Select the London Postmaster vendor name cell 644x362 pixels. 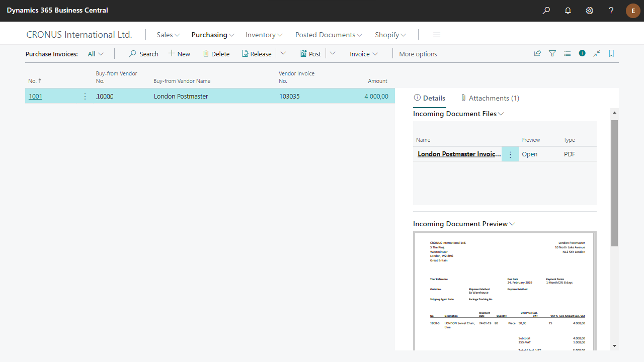coord(181,96)
